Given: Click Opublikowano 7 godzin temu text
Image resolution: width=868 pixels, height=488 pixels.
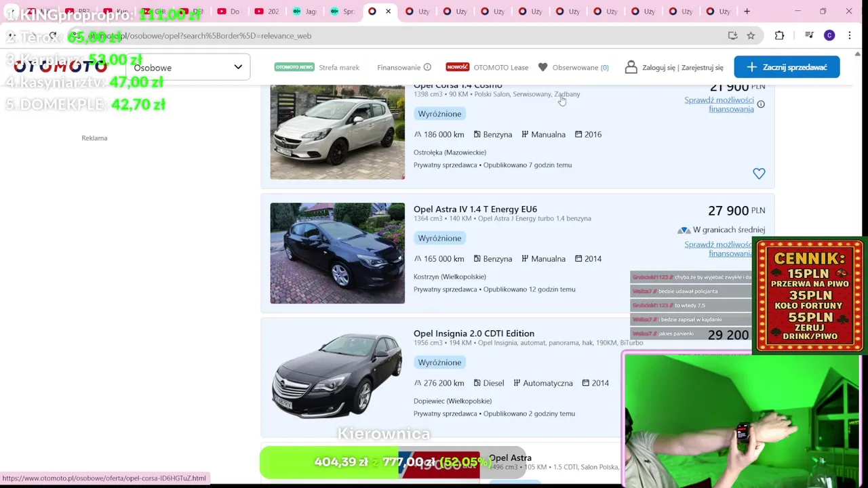Looking at the screenshot, I should coord(528,165).
